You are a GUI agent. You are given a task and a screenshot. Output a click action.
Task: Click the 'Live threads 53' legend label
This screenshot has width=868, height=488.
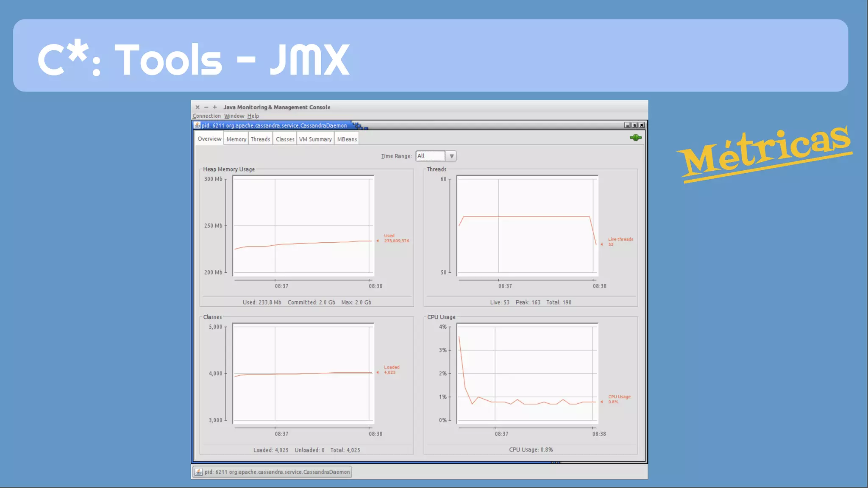tap(620, 241)
